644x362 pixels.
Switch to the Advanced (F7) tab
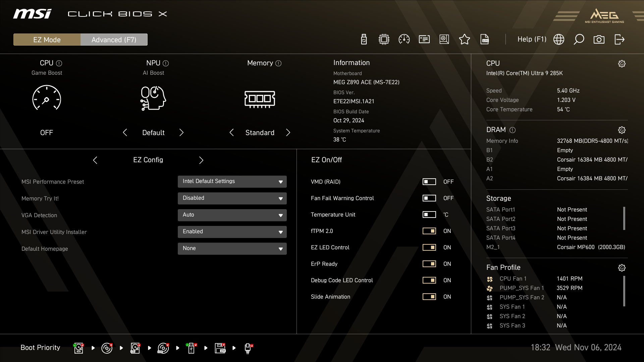coord(114,40)
